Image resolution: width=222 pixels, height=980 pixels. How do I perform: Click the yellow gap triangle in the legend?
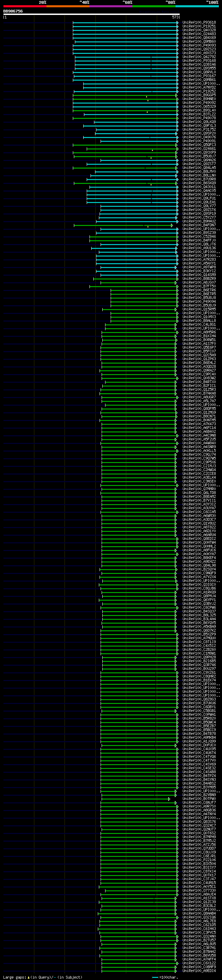(x=28, y=977)
